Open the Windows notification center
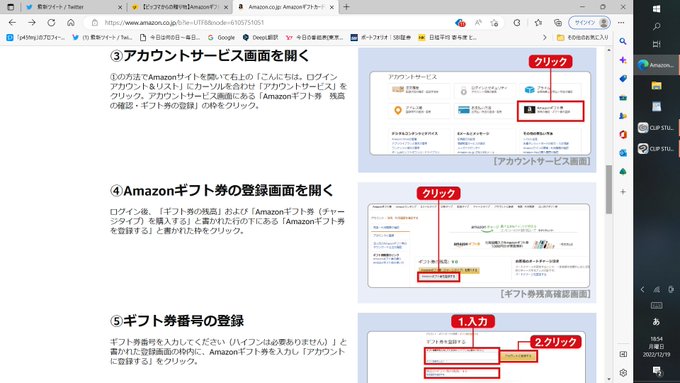This screenshot has height=383, width=680. click(x=657, y=371)
